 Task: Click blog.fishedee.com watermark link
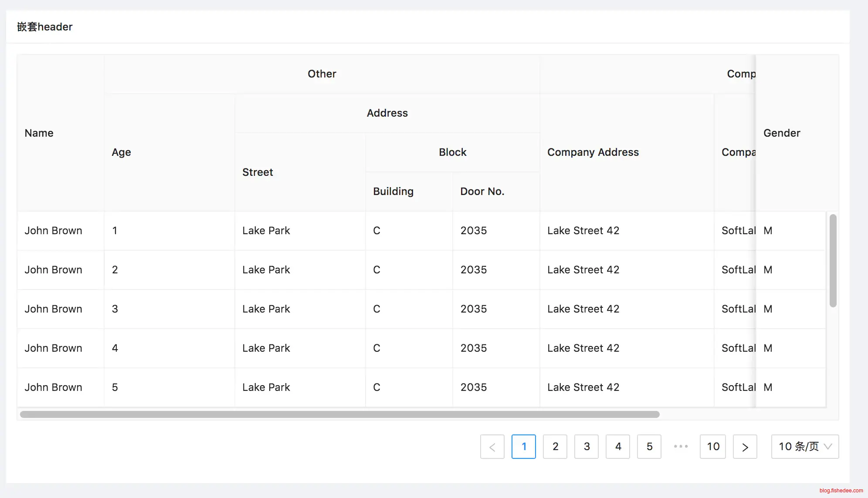841,491
